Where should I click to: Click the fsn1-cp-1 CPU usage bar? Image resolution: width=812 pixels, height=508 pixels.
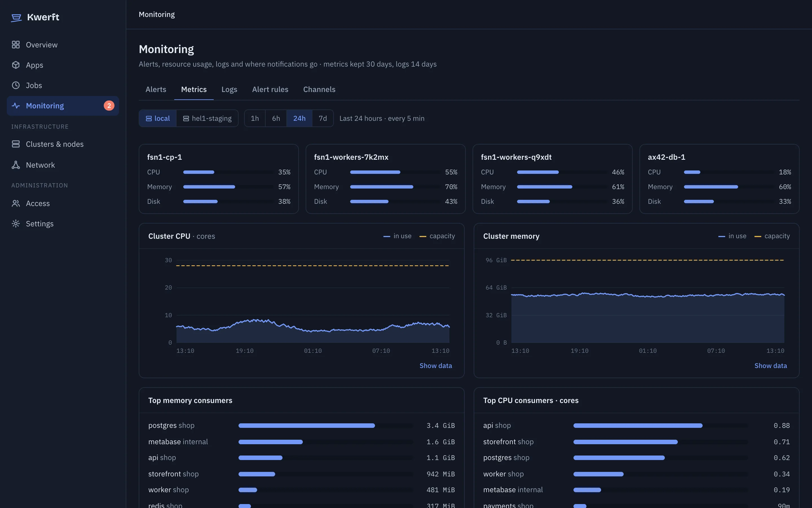point(228,172)
